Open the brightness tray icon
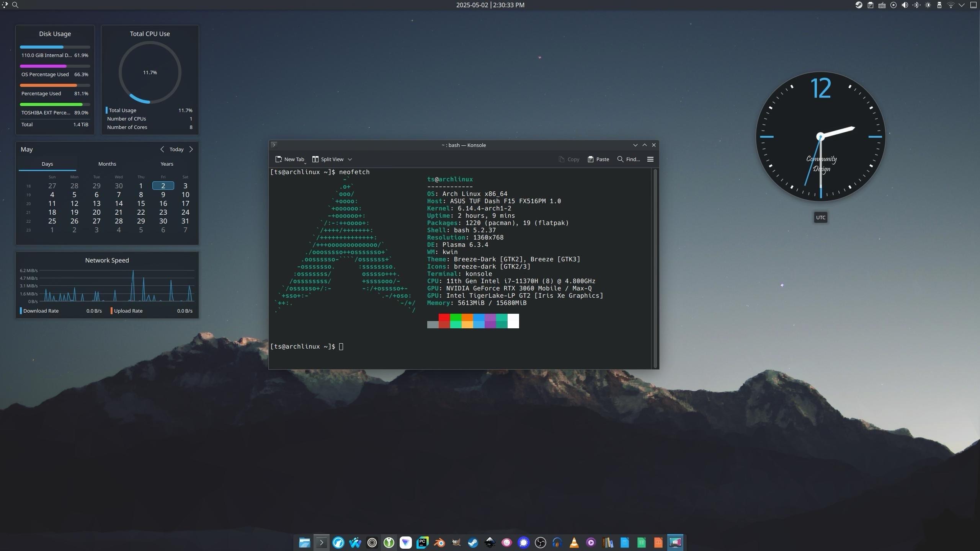Viewport: 980px width, 551px height. tap(928, 5)
